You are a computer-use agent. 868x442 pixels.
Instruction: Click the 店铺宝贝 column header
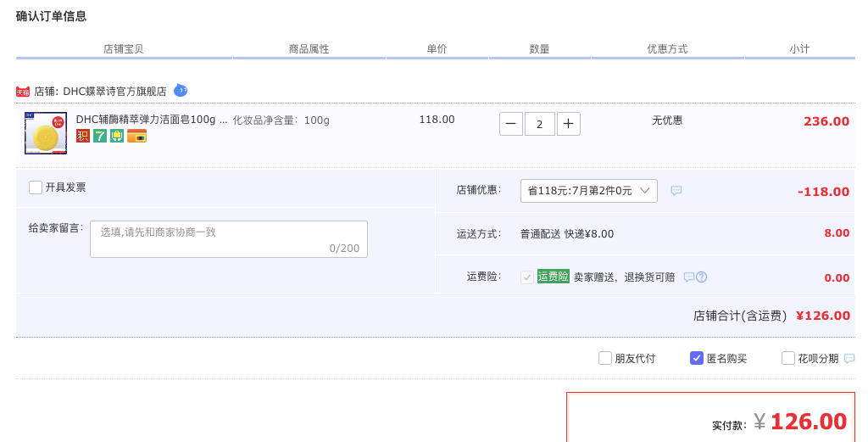(124, 48)
